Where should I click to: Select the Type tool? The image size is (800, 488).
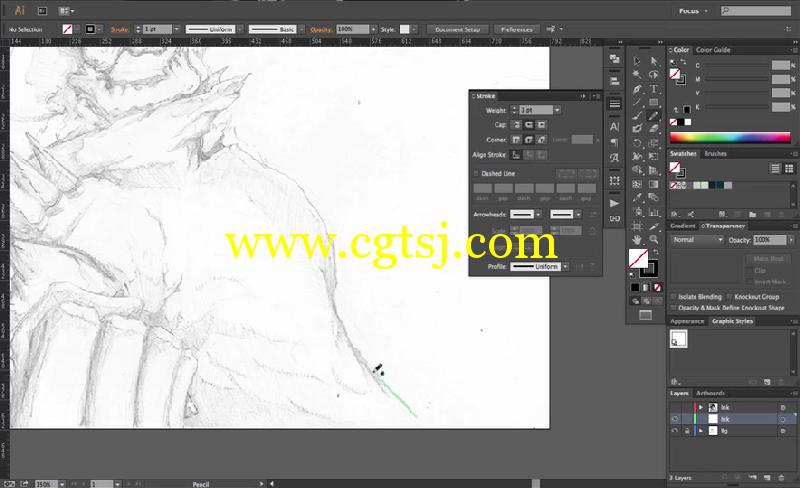(x=654, y=89)
